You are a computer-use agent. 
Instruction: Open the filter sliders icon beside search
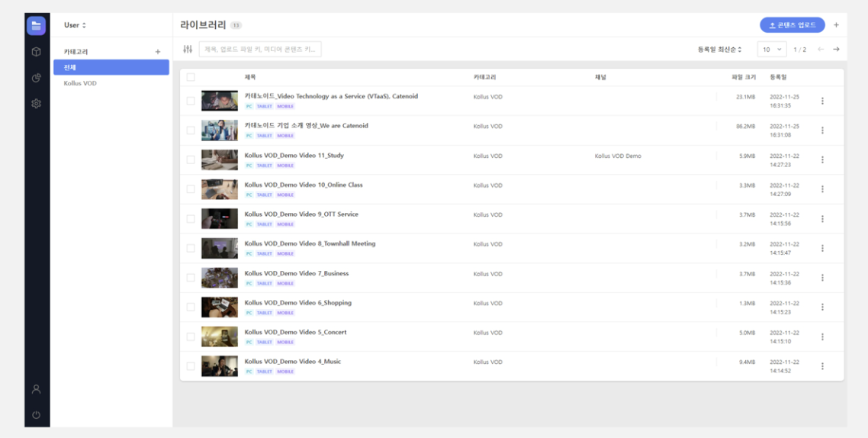[x=188, y=50]
